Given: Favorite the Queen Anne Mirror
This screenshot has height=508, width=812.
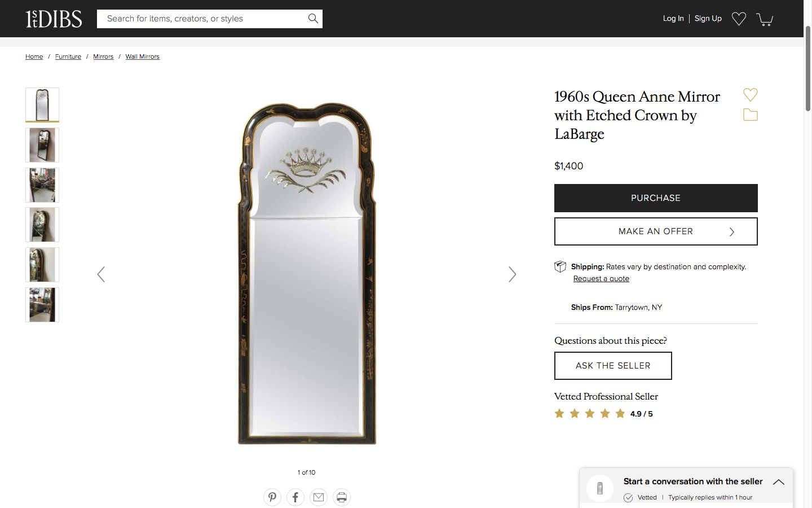Looking at the screenshot, I should (x=750, y=94).
